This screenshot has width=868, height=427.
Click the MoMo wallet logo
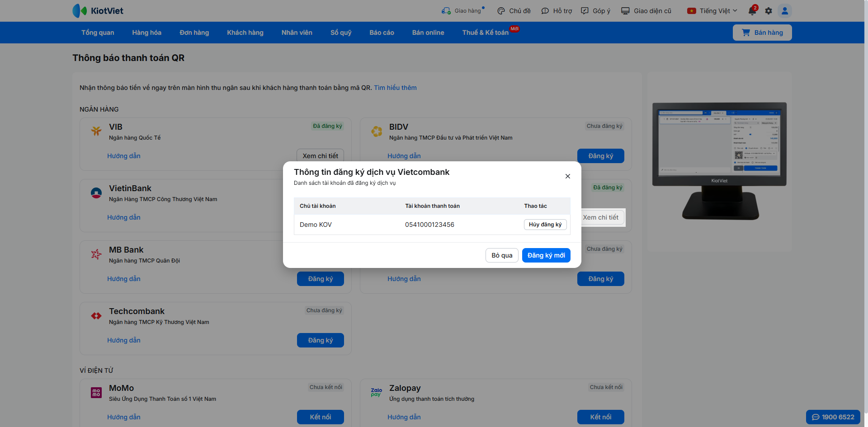(x=96, y=393)
